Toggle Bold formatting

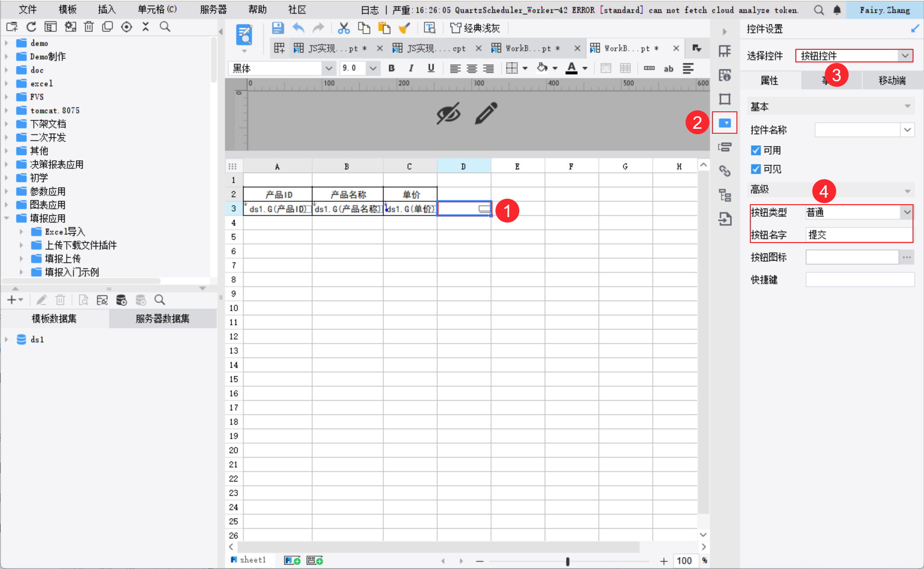point(392,68)
